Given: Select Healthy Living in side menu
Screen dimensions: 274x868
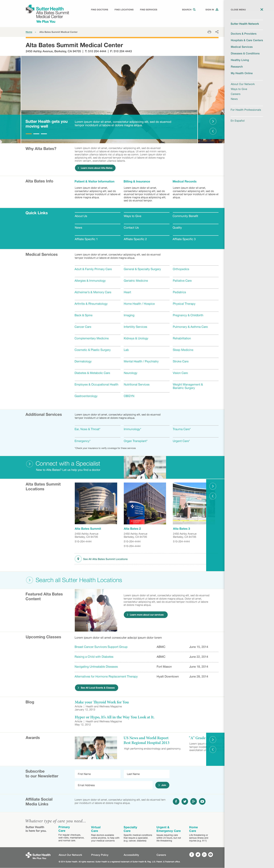Looking at the screenshot, I should (240, 60).
